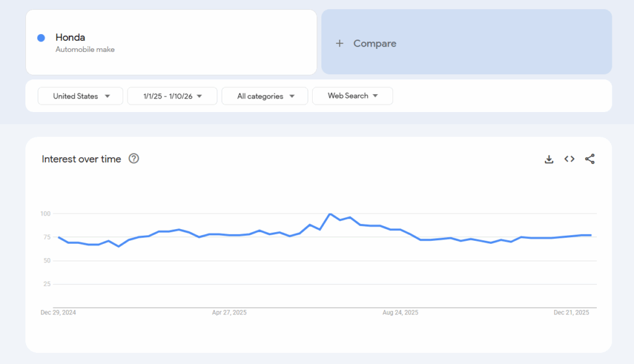Open help info beside Interest over time
This screenshot has height=364, width=634.
click(134, 159)
